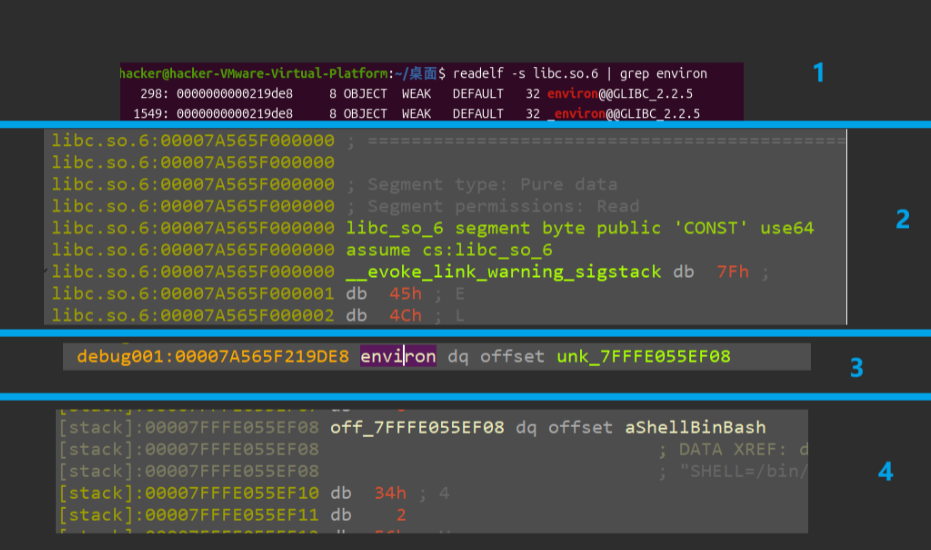This screenshot has width=931, height=550.
Task: Follow the aShellBinBash offset reference
Action: coord(695,428)
